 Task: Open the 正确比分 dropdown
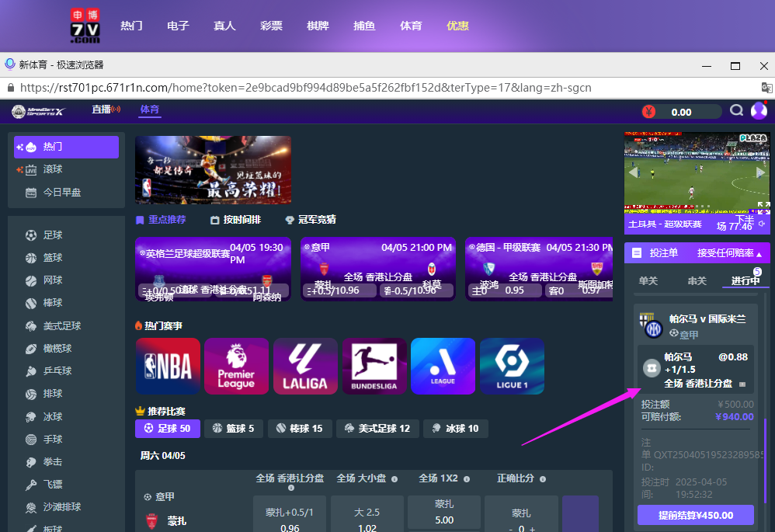point(517,478)
